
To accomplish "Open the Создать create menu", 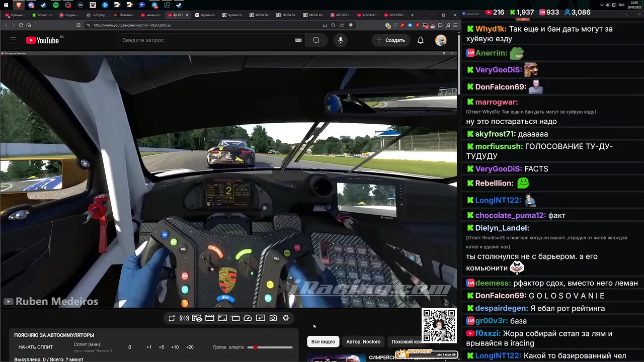I will click(x=390, y=40).
